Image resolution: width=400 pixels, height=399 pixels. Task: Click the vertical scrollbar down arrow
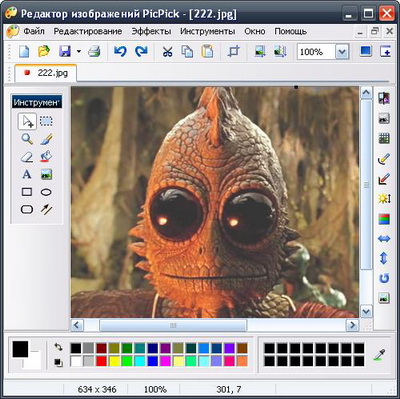366,311
